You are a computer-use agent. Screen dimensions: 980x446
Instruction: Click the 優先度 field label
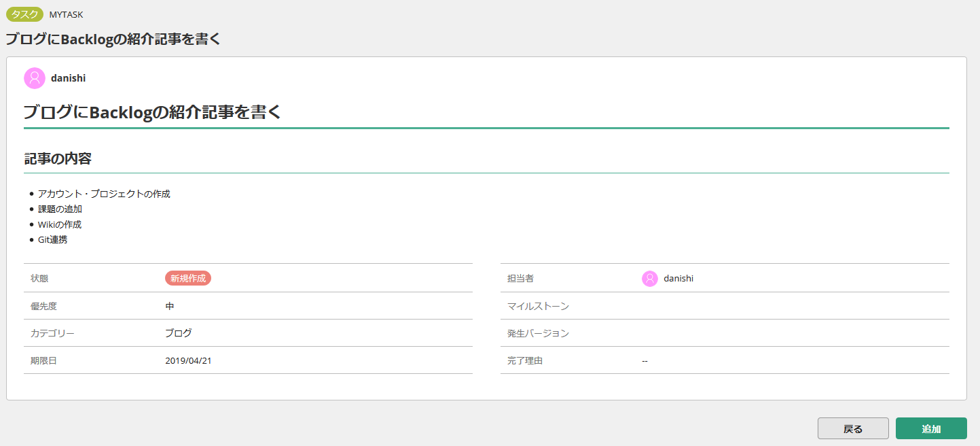44,306
